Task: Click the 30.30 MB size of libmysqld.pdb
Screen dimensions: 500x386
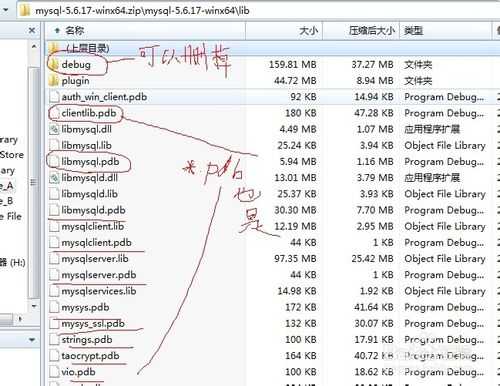Action: click(x=295, y=210)
